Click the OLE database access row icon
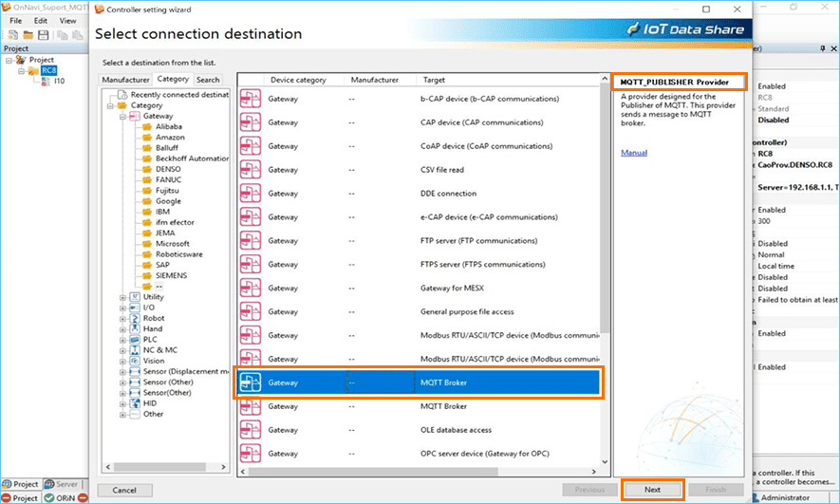The height and width of the screenshot is (504, 840). (251, 430)
